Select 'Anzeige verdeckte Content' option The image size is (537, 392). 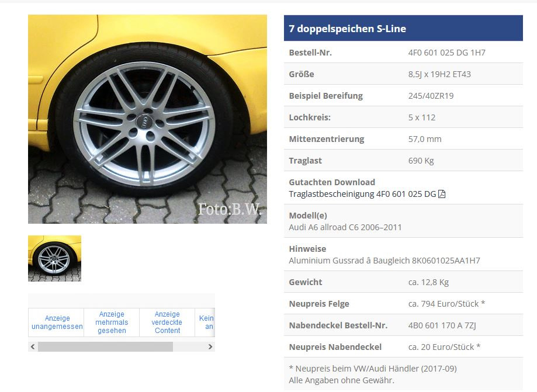click(x=167, y=322)
